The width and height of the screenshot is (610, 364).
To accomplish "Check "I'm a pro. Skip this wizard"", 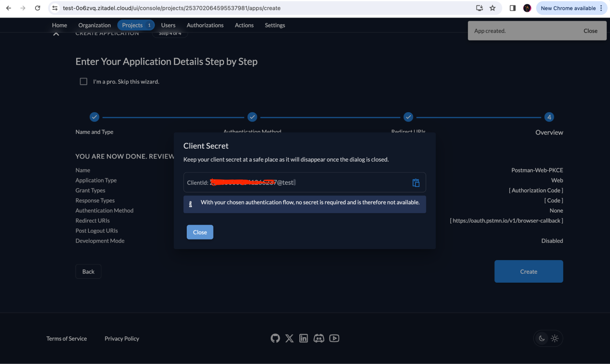I will click(x=84, y=81).
